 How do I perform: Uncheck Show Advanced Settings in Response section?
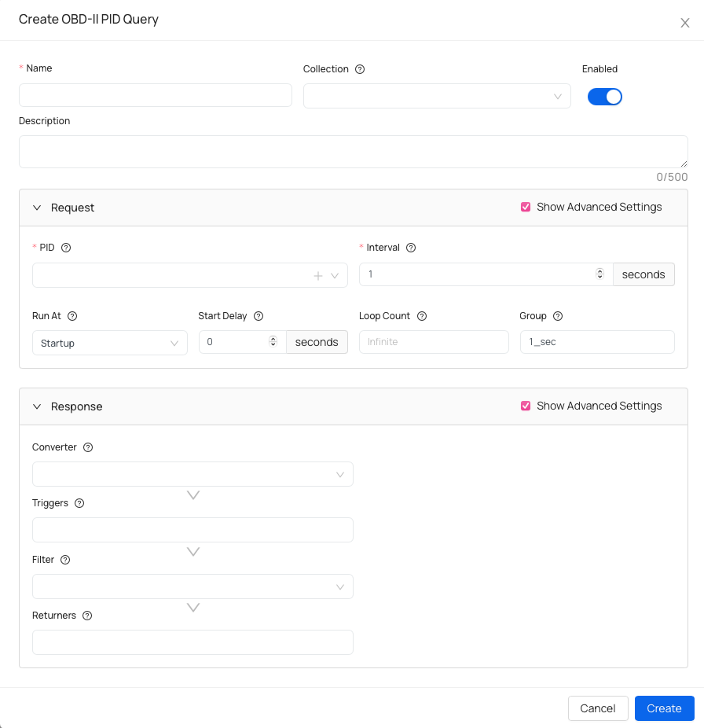(x=526, y=406)
